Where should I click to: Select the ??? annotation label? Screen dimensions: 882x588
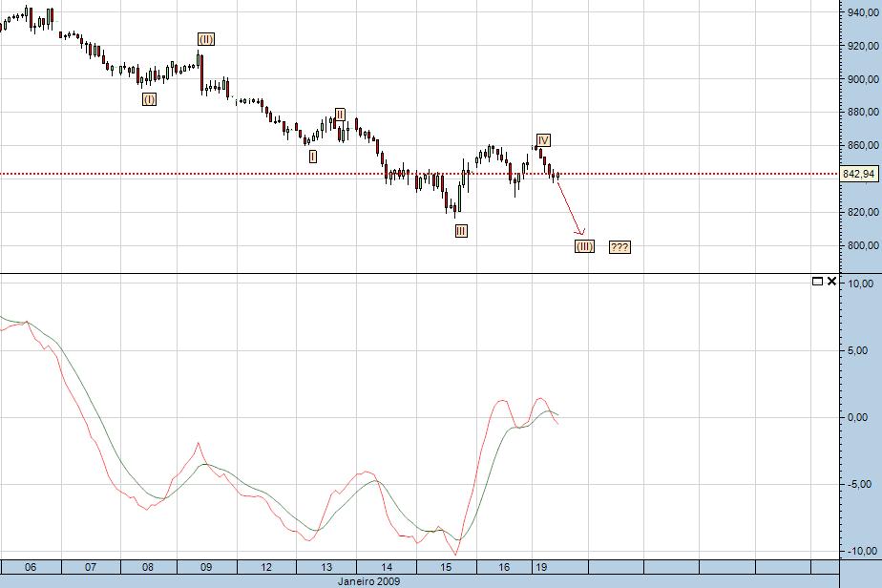click(619, 247)
